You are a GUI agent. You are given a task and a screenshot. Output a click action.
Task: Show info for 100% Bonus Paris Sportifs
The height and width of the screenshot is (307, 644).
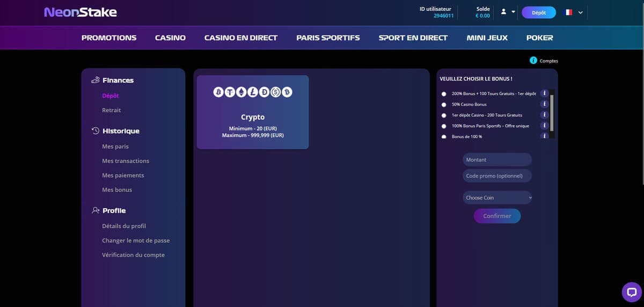coord(544,126)
